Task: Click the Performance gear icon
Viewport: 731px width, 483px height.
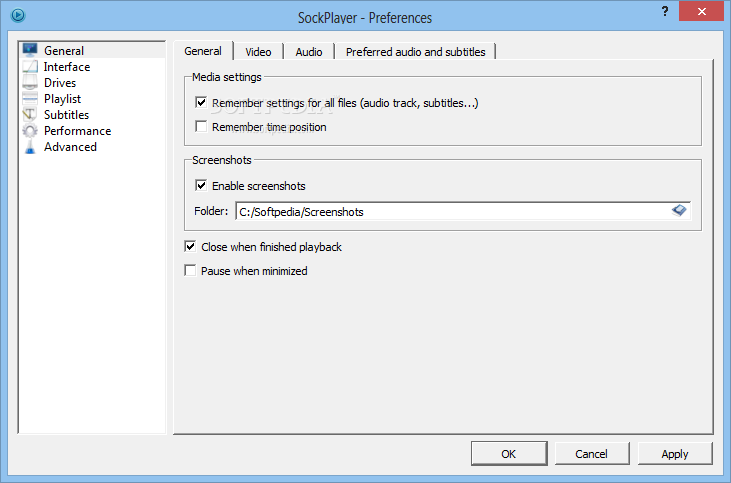Action: 30,131
